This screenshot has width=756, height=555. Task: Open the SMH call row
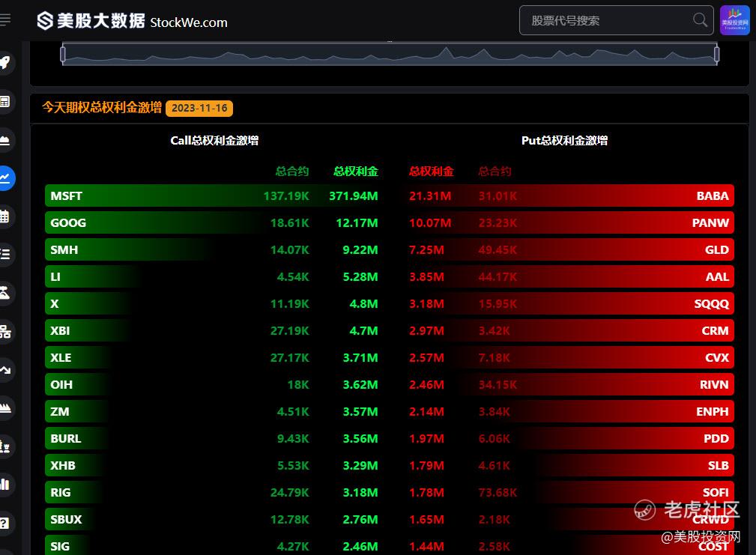click(x=213, y=249)
